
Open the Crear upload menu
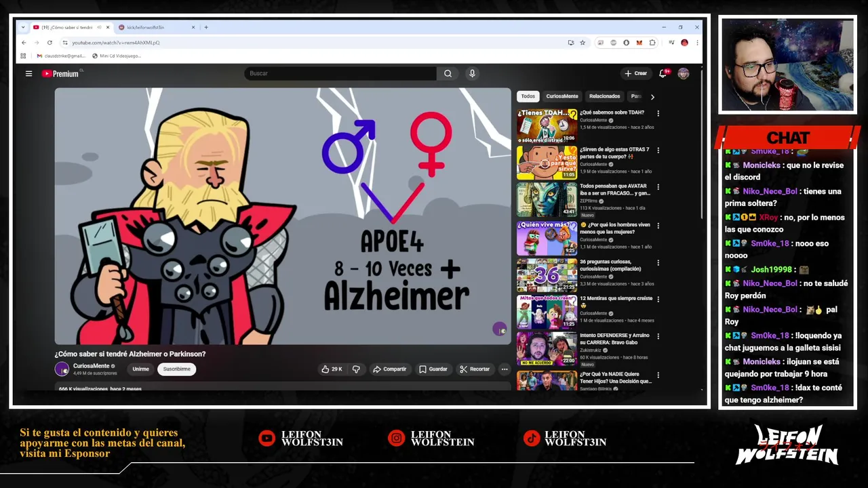coord(636,73)
